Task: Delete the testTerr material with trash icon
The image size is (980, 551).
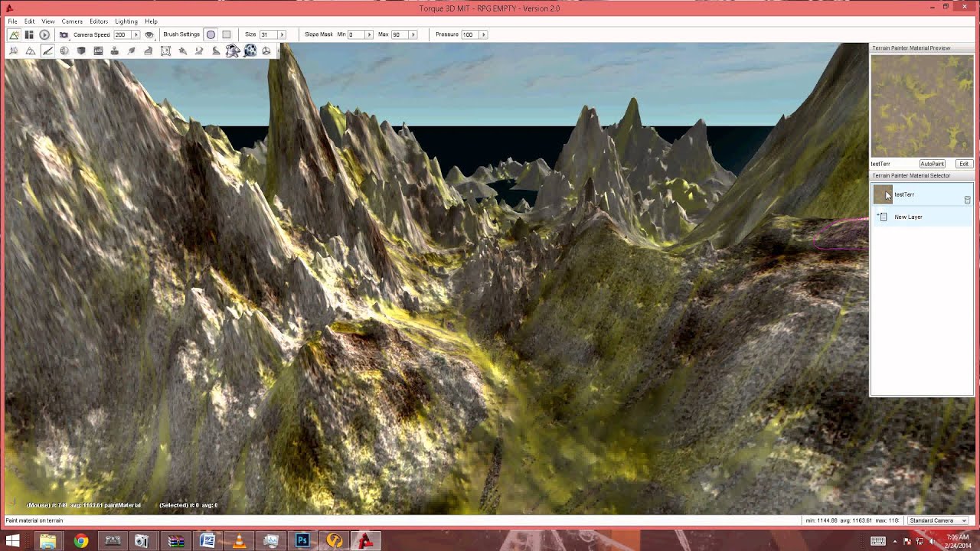Action: 967,200
